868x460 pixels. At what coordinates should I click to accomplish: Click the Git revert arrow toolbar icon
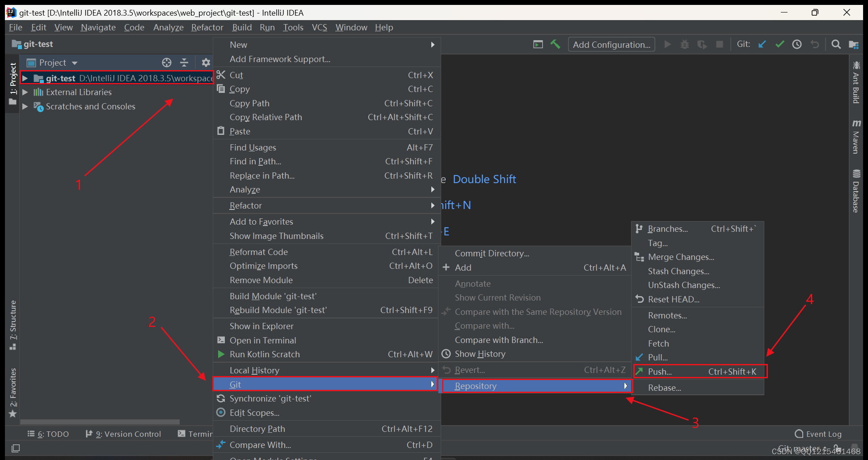[x=815, y=44]
